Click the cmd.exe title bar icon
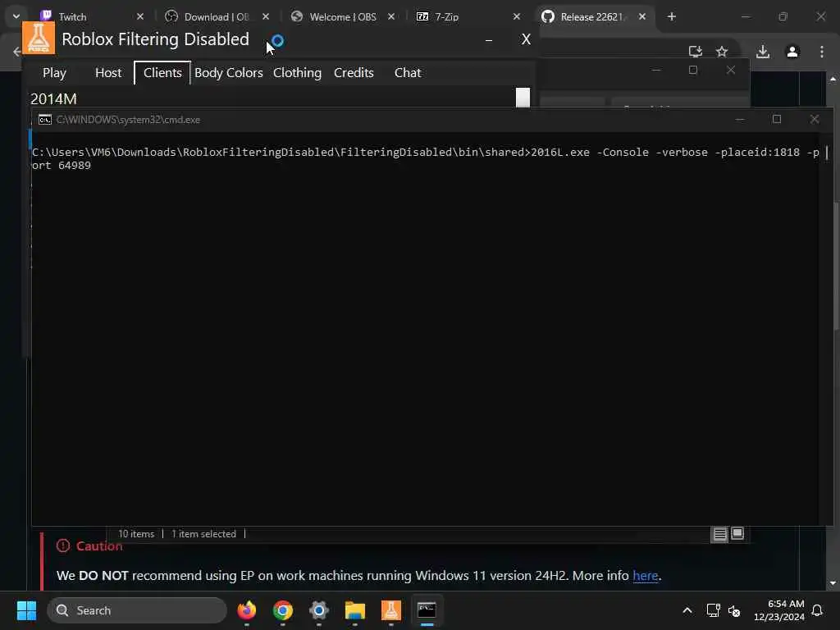The image size is (840, 630). tap(45, 120)
